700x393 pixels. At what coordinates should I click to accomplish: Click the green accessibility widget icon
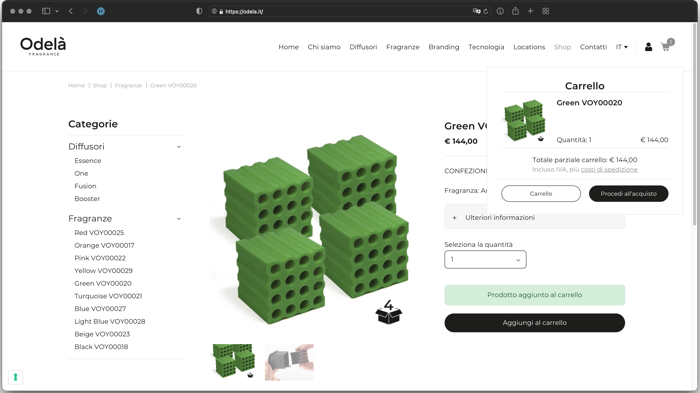15,377
